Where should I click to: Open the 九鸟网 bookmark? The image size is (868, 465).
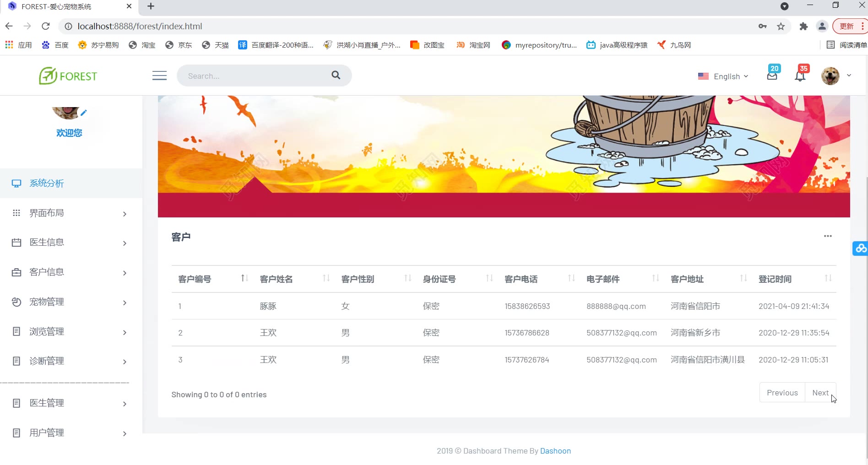(674, 45)
